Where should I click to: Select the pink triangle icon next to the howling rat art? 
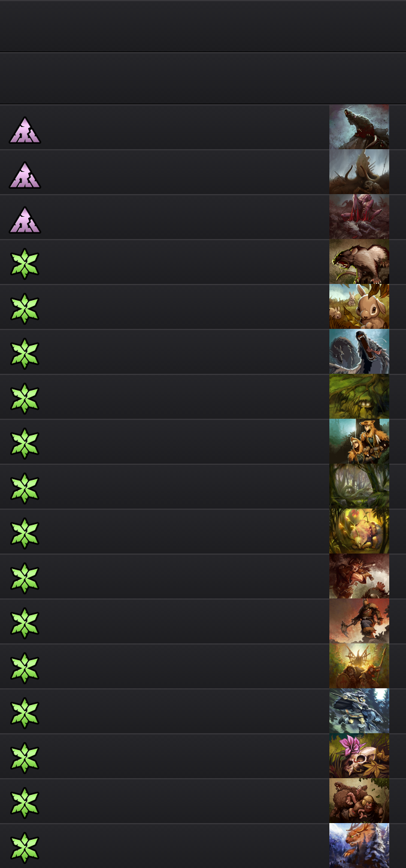pos(25,130)
